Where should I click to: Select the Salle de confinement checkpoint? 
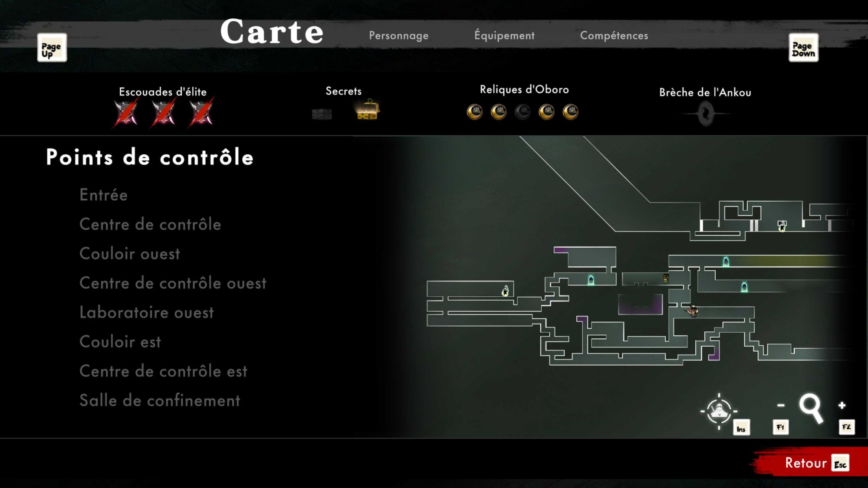point(160,400)
